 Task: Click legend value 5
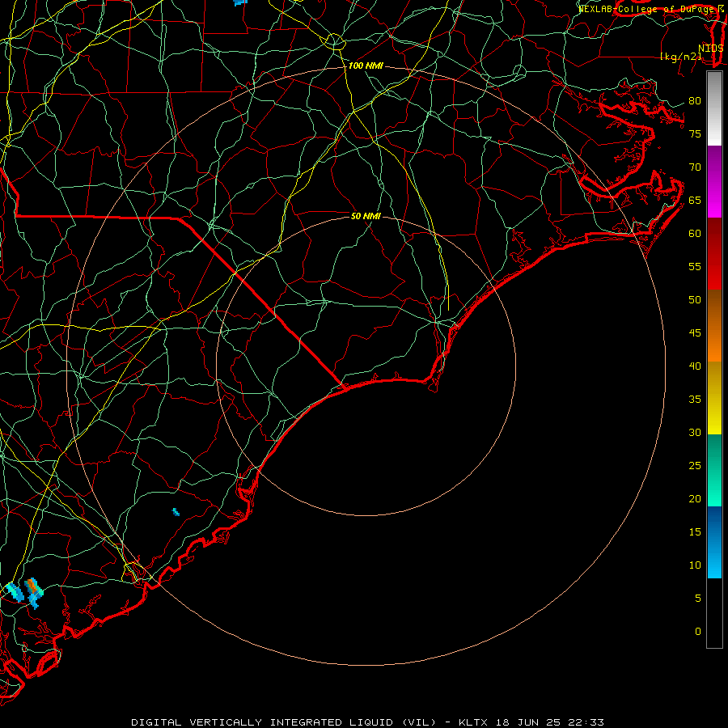point(698,599)
